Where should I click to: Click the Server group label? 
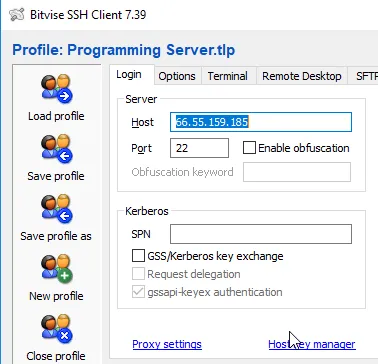141,99
